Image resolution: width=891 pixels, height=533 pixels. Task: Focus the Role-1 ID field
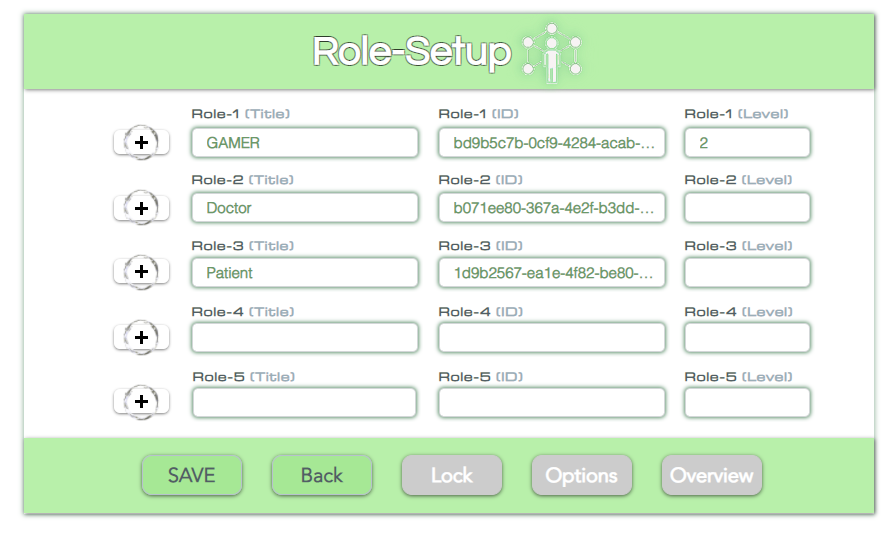(552, 143)
